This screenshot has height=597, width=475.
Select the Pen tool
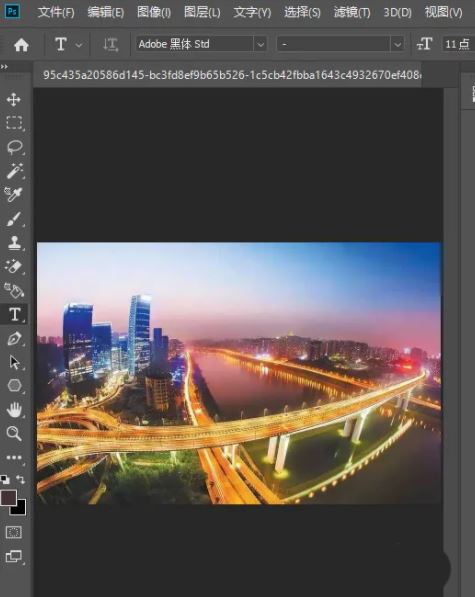pos(14,339)
